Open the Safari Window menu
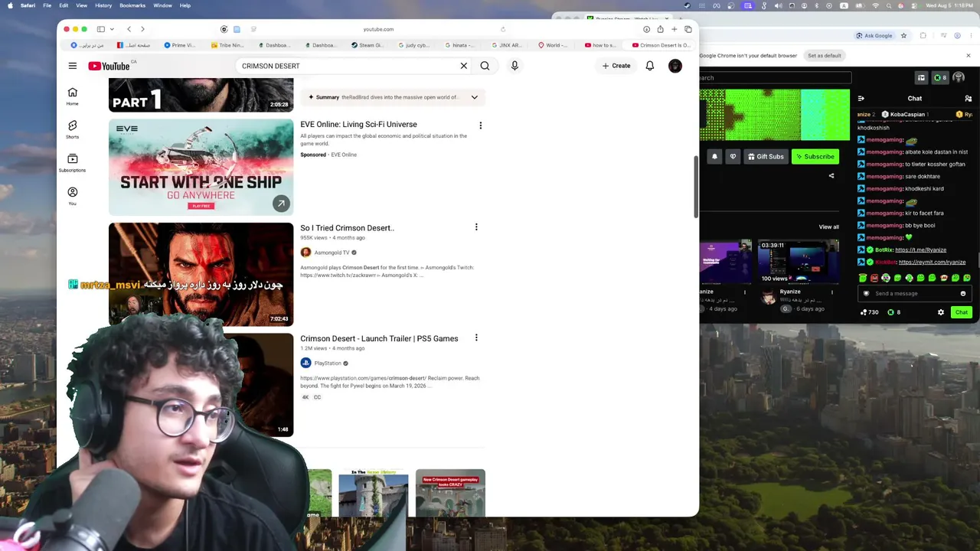Viewport: 980px width, 551px height. click(x=162, y=5)
